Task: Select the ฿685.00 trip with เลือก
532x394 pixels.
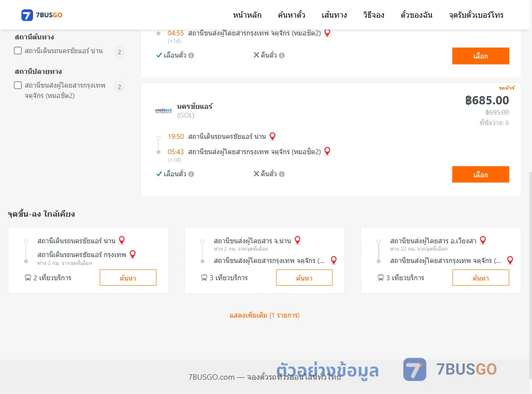Action: [480, 174]
